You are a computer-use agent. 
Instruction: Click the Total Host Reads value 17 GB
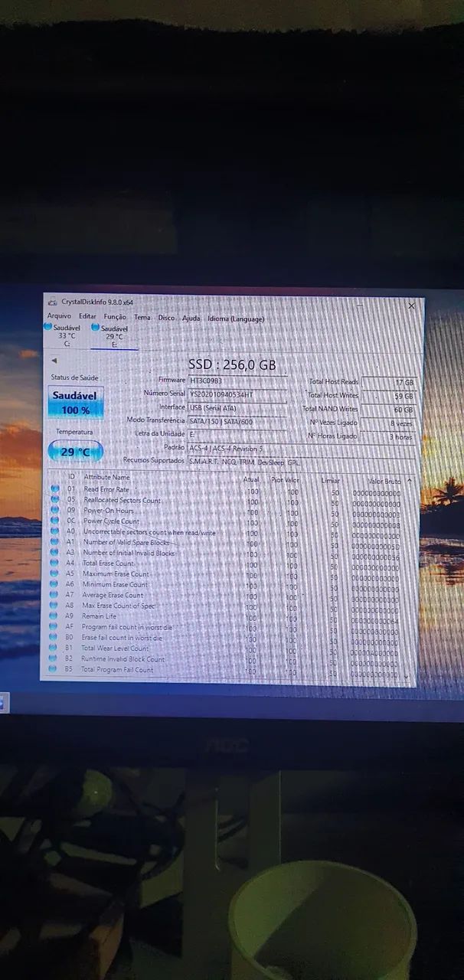[389, 382]
